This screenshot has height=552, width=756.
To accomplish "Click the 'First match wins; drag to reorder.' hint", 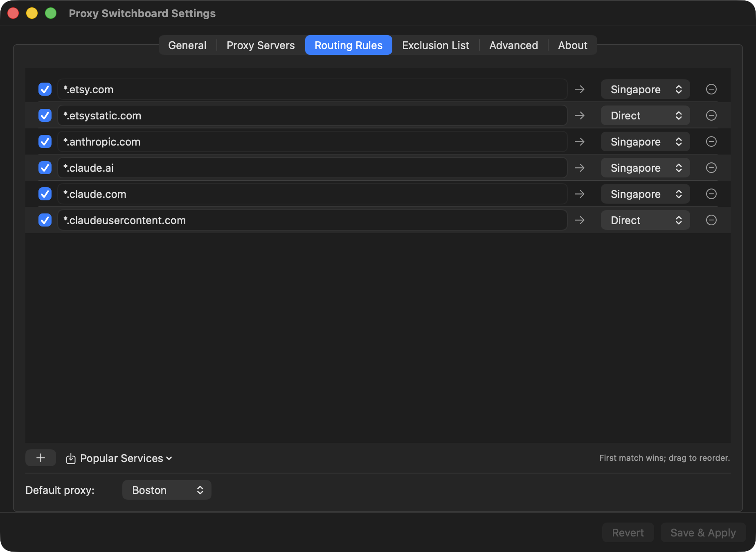I will click(664, 458).
